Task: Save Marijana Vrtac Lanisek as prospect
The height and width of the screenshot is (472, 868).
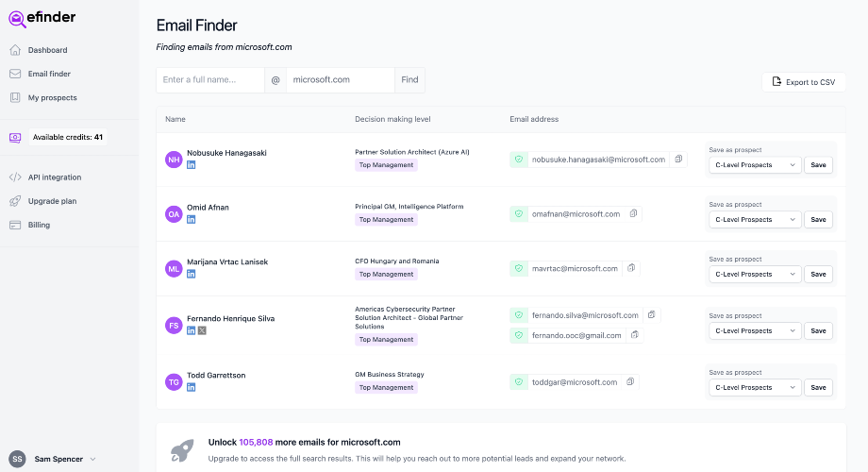Action: pyautogui.click(x=818, y=274)
